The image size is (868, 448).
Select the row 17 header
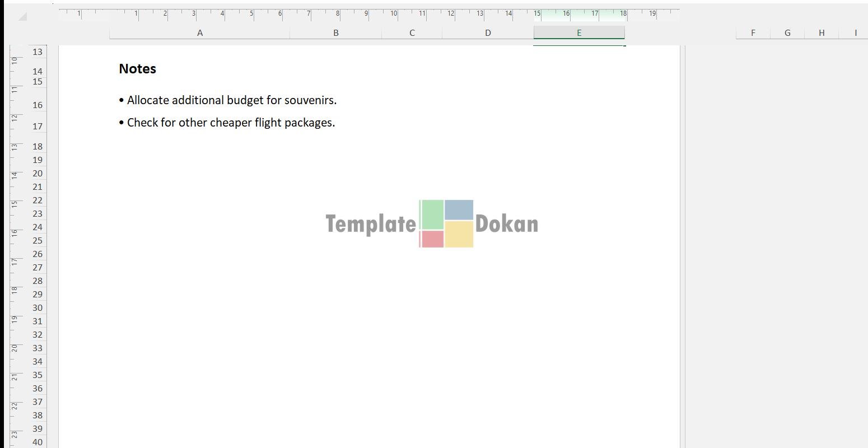point(38,127)
